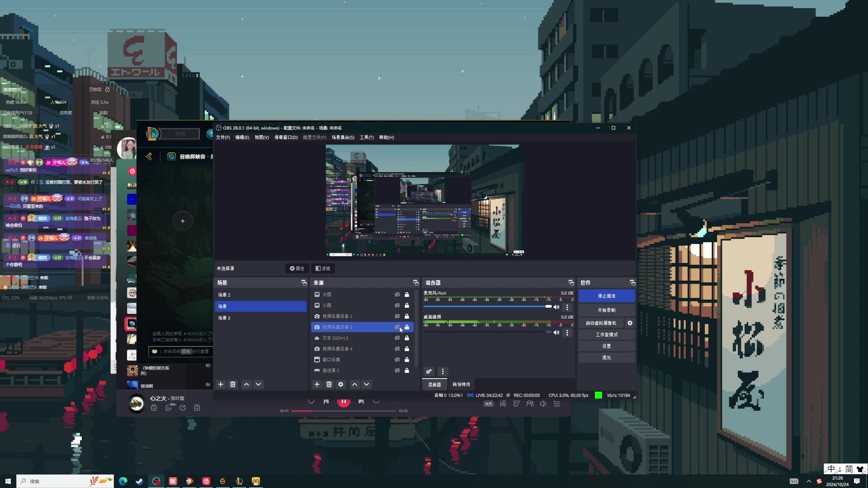868x488 pixels.
Task: Open the 工具(T) menu
Action: click(x=367, y=137)
